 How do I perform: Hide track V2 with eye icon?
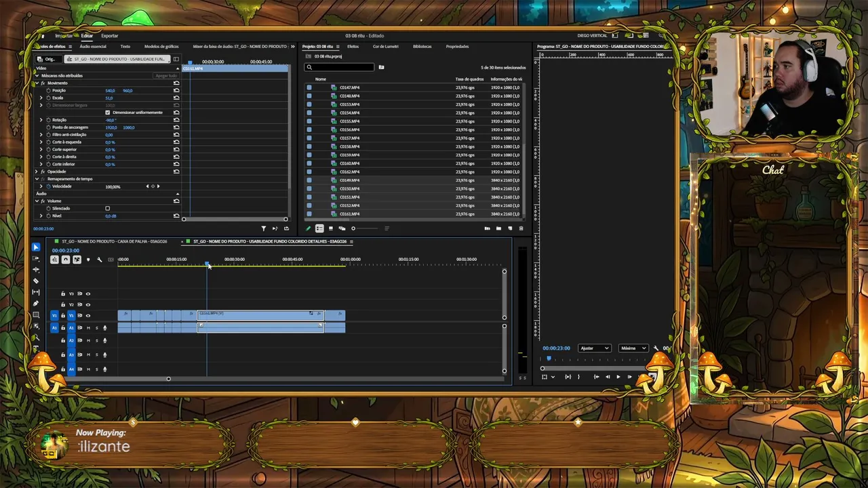tap(87, 305)
